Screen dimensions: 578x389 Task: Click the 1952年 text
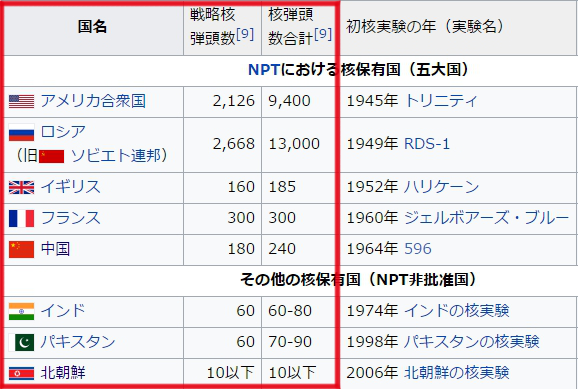(372, 187)
